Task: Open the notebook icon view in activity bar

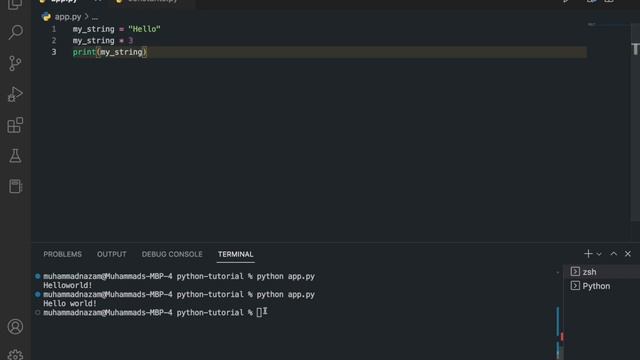Action: coord(16,186)
